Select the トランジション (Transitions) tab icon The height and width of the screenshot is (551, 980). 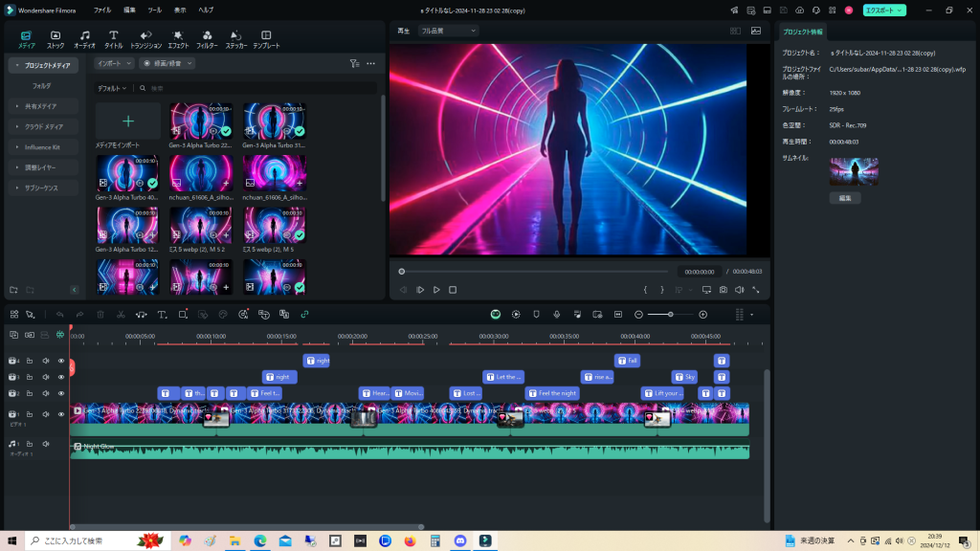point(145,35)
